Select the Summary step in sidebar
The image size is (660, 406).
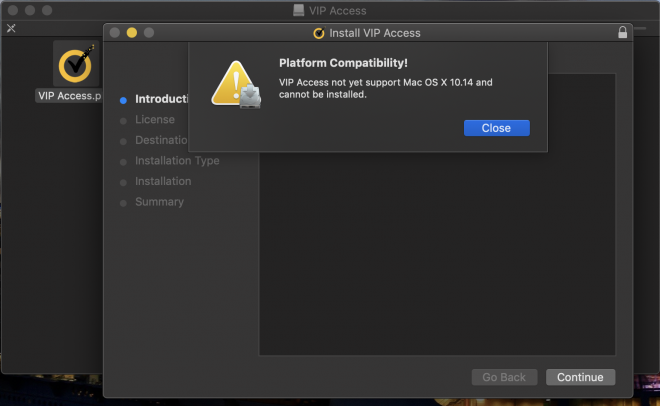pyautogui.click(x=159, y=202)
